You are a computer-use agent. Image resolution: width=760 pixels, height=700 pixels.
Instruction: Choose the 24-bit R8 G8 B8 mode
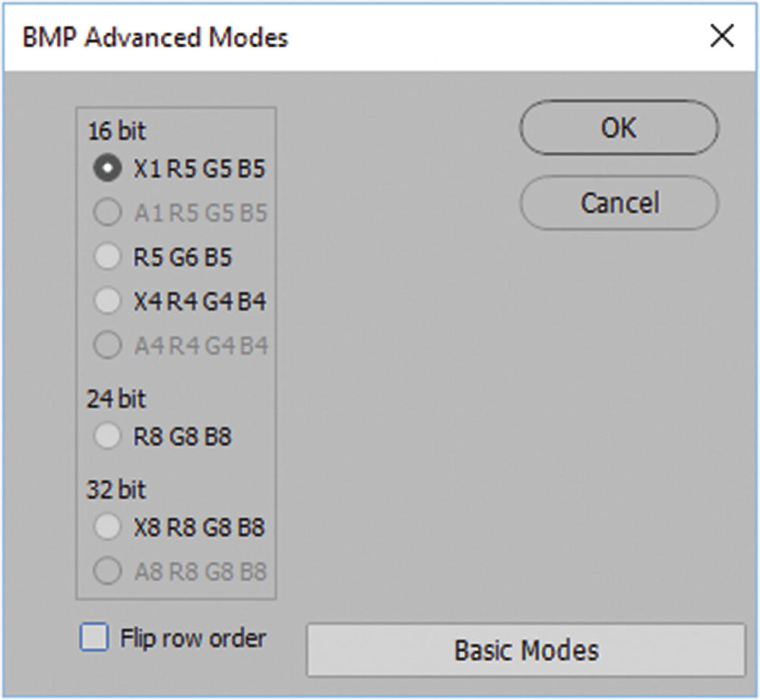pyautogui.click(x=106, y=436)
